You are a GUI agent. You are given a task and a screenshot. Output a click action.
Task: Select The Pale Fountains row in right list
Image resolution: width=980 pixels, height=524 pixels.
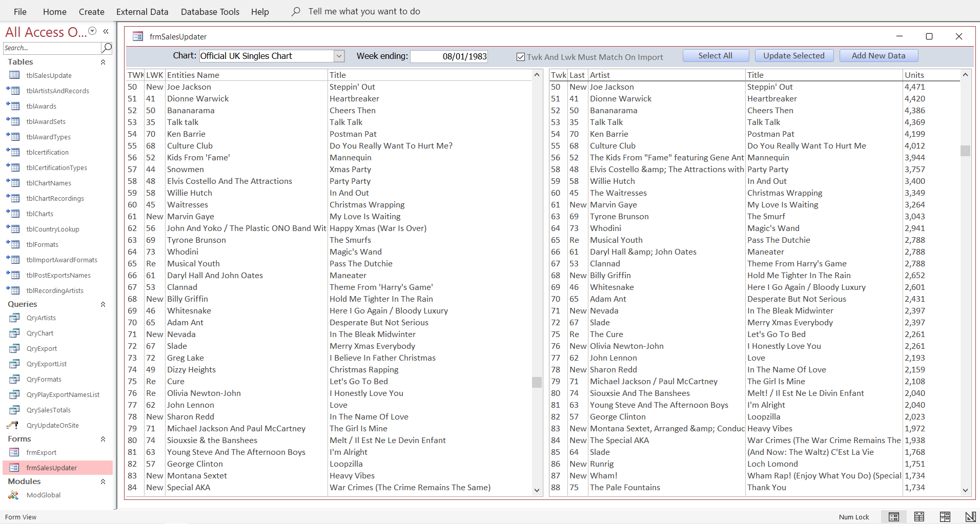[754, 488]
